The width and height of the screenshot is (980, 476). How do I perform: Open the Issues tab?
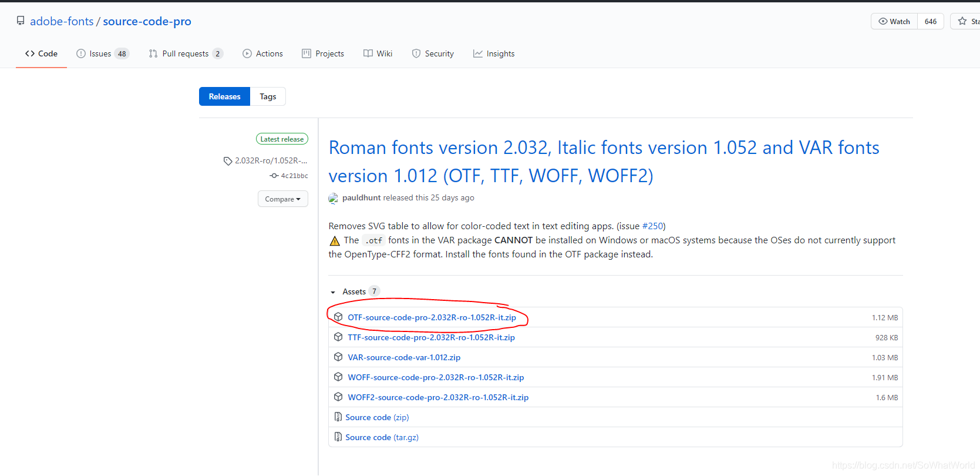pyautogui.click(x=103, y=53)
